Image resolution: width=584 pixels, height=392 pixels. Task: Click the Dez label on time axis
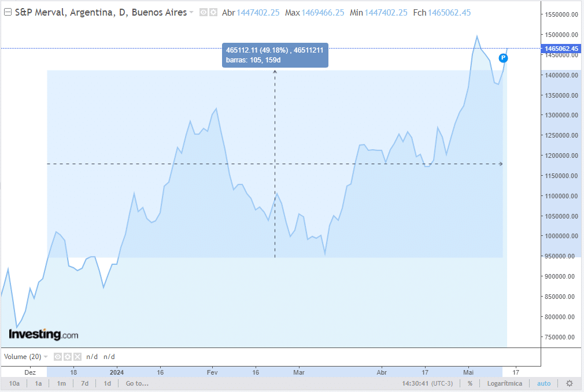30,372
